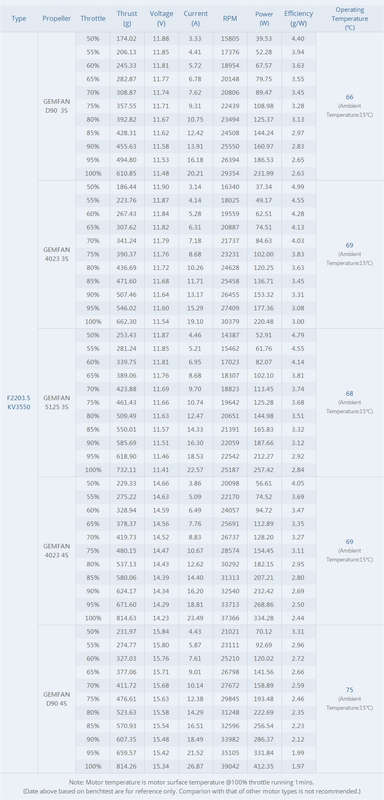The width and height of the screenshot is (384, 800).
Task: Click the Throttle column header
Action: [x=93, y=18]
